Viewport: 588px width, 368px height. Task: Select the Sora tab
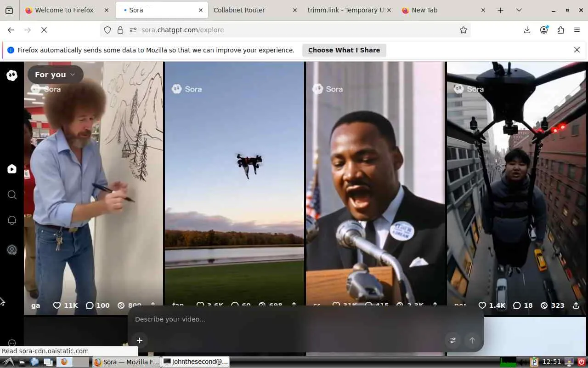pyautogui.click(x=161, y=10)
